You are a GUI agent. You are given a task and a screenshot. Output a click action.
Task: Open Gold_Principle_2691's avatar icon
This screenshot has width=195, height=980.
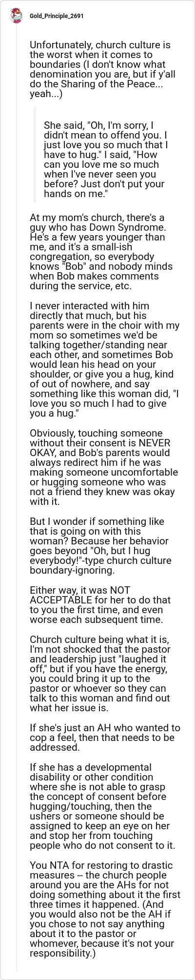pos(17,16)
